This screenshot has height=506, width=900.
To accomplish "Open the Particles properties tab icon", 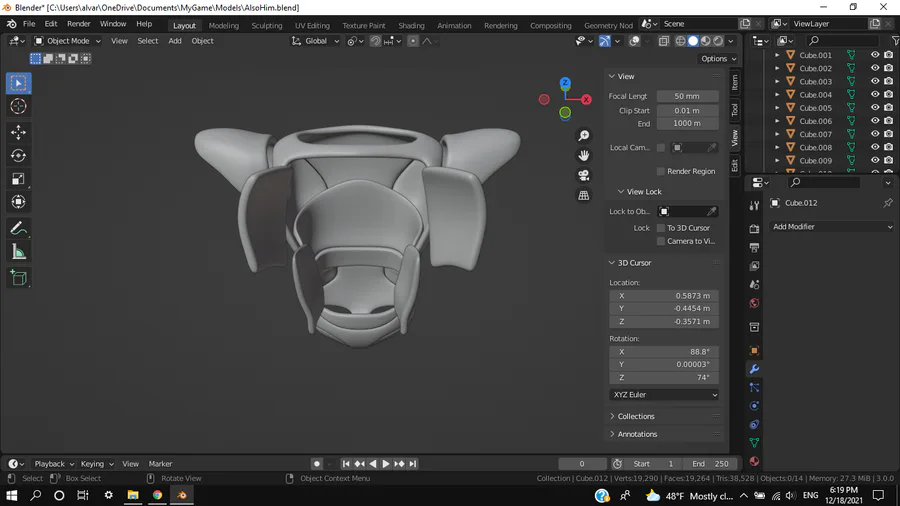I will coord(754,387).
